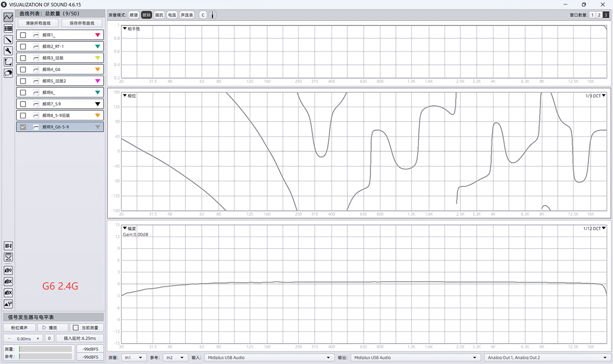Click the 1Q sidebar icon
This screenshot has width=613, height=364.
point(8,270)
